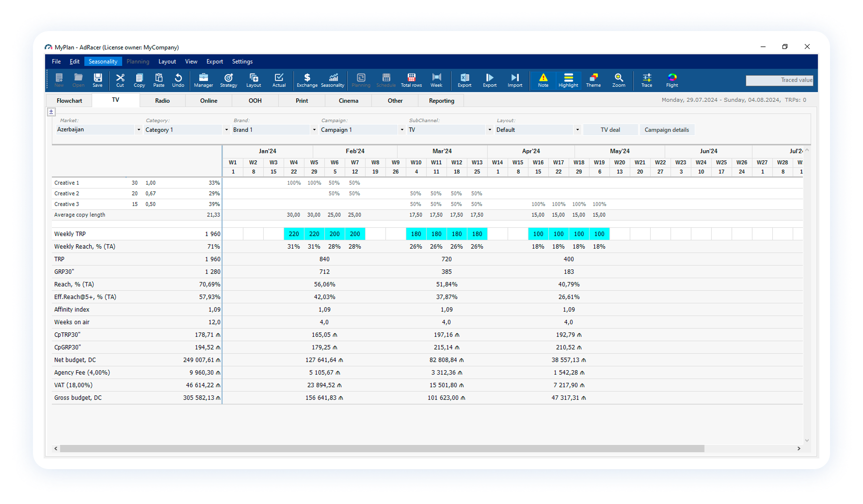Select the Creative 1 row label

point(66,183)
